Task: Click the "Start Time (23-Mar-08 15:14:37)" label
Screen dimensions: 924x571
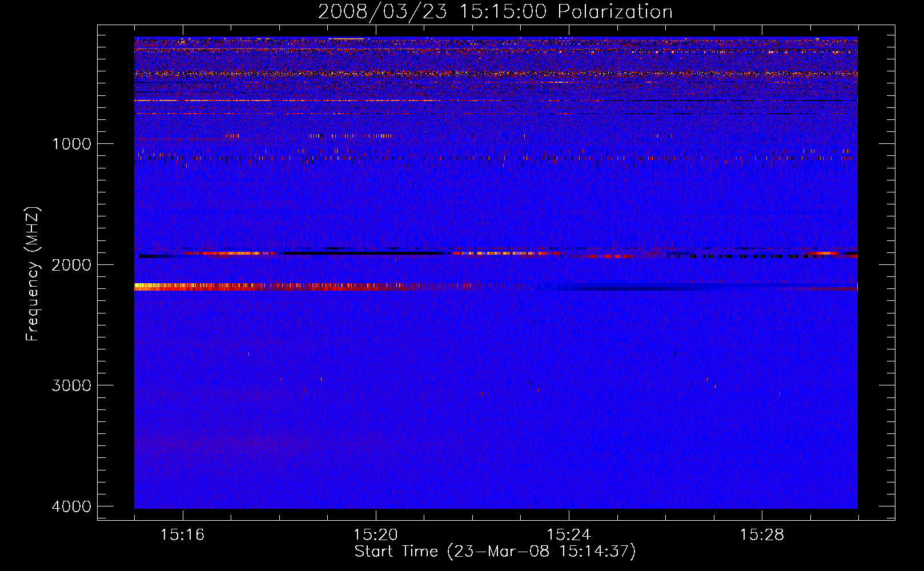Action: click(x=495, y=552)
